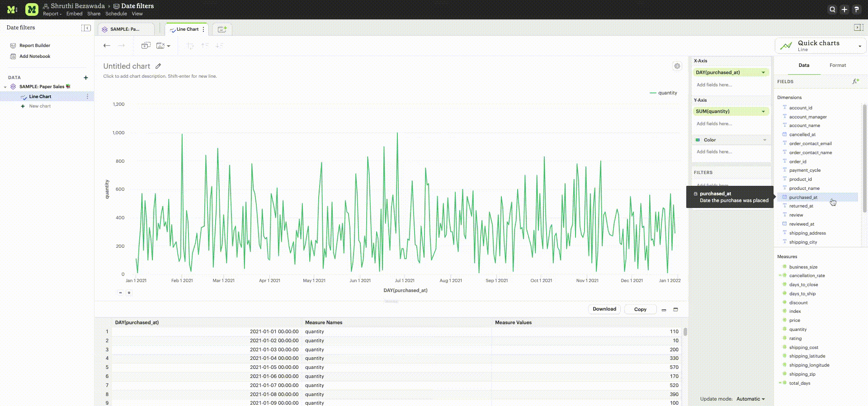Minimize the data table panel

664,310
